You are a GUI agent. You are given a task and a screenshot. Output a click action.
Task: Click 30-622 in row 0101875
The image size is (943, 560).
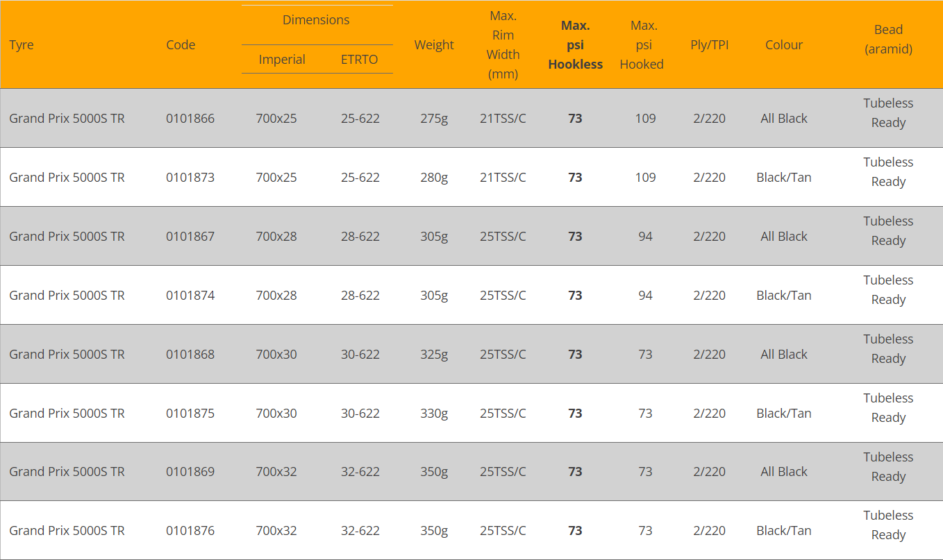[x=360, y=414]
